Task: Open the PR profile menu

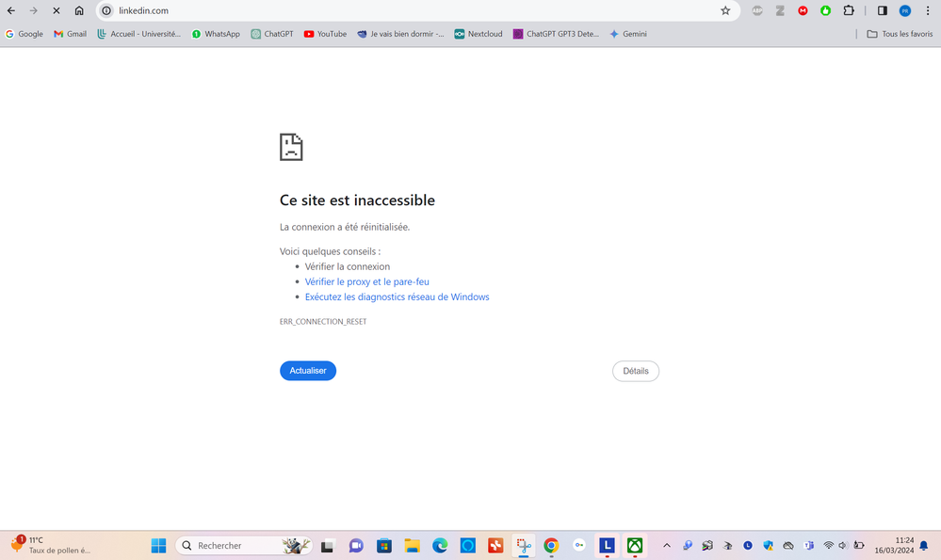Action: [x=905, y=10]
